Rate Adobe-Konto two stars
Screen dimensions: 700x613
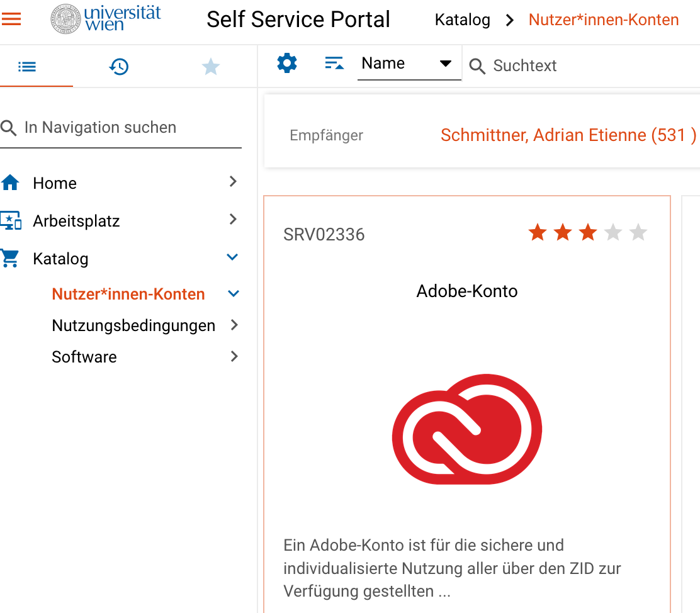click(563, 232)
